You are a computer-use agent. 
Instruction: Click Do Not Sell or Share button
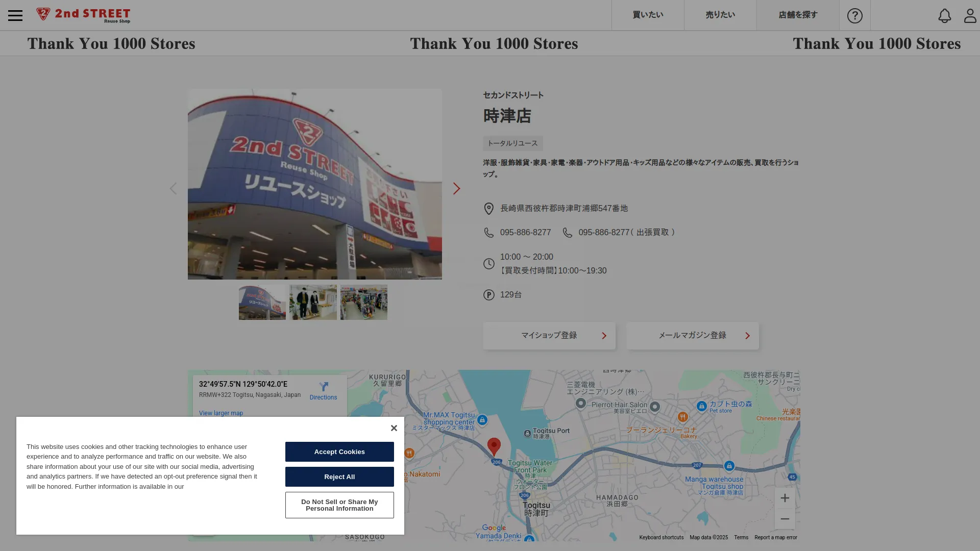(x=339, y=505)
